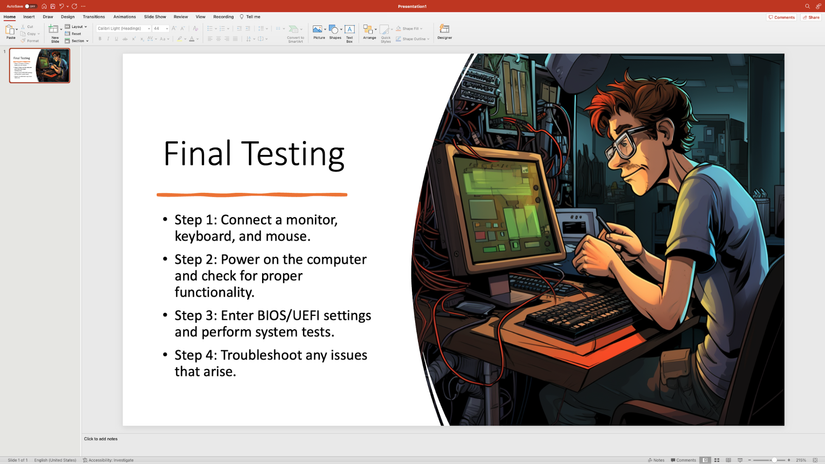
Task: Switch to the Slide Show tab
Action: [155, 17]
